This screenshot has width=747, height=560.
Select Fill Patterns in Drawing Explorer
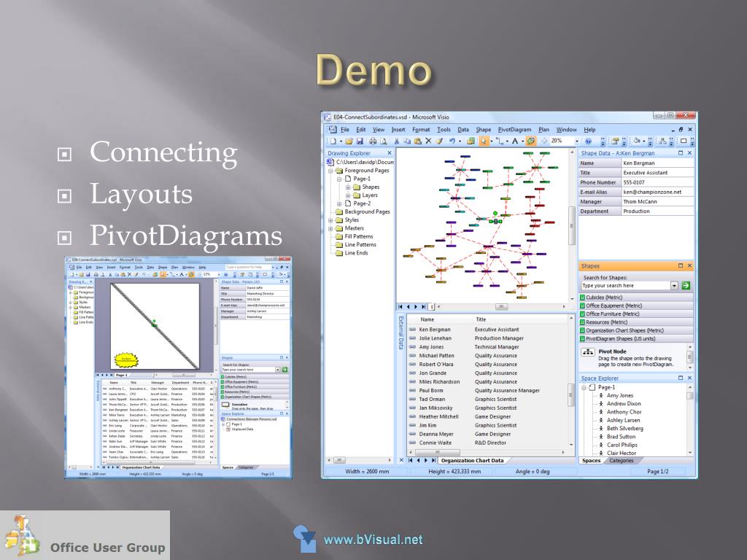tap(359, 237)
